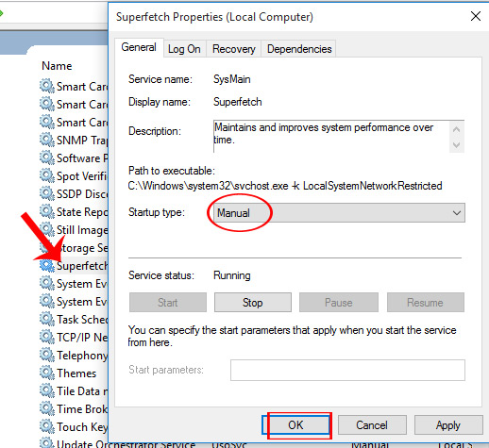Click the greyed-out Resume button
The image size is (489, 448).
coord(425,303)
